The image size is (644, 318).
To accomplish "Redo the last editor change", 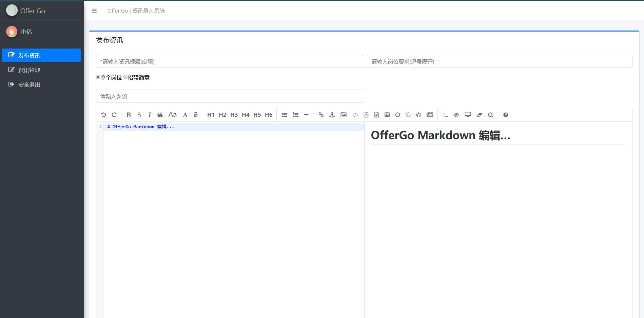I will 114,115.
